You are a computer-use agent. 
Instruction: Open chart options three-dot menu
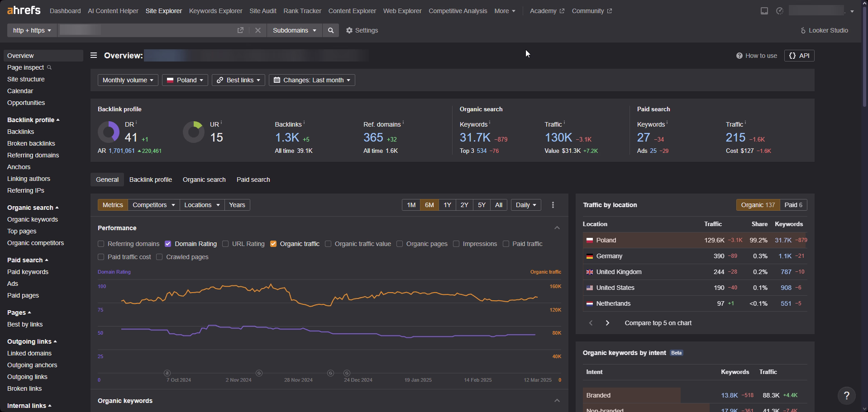coord(553,205)
